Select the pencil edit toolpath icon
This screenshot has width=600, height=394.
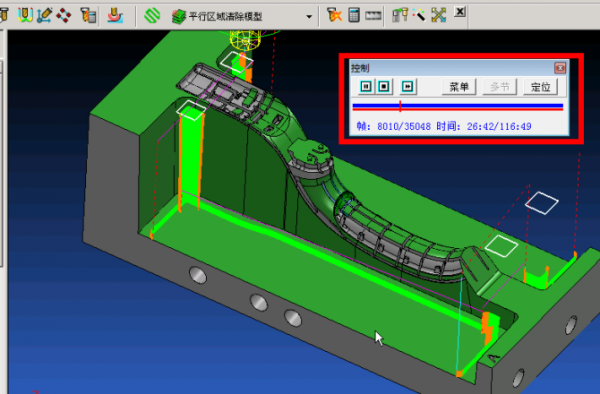[44, 15]
